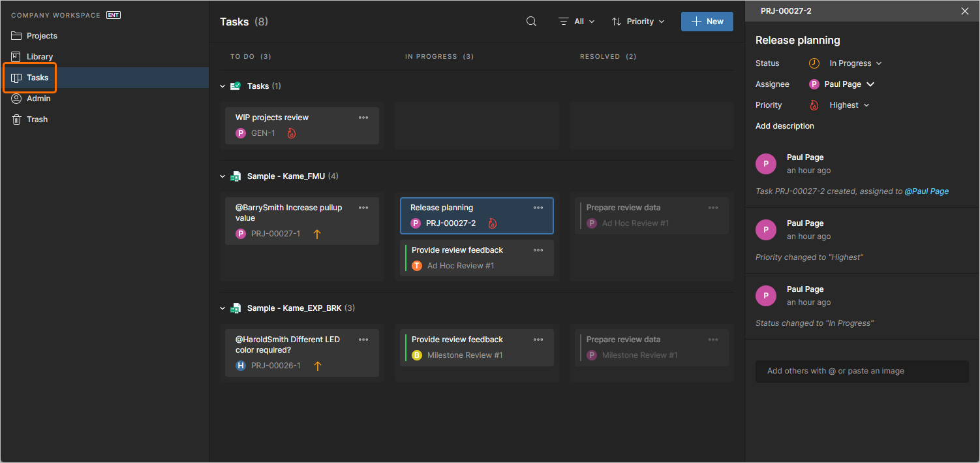
Task: Click the filter lines icon next to All
Action: [564, 21]
